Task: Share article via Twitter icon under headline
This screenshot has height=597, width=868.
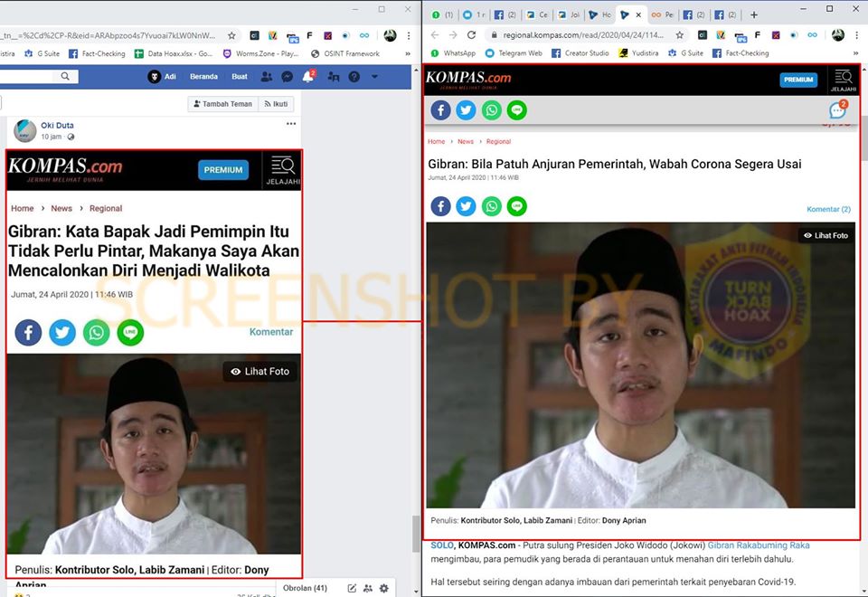Action: (x=467, y=206)
